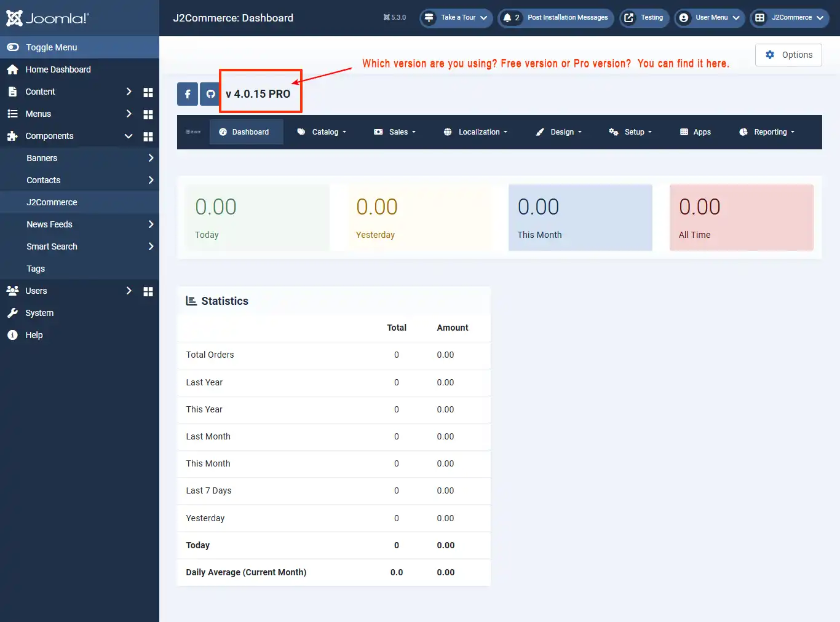Open the Sales dropdown menu
Viewport: 840px width, 622px height.
[x=395, y=132]
